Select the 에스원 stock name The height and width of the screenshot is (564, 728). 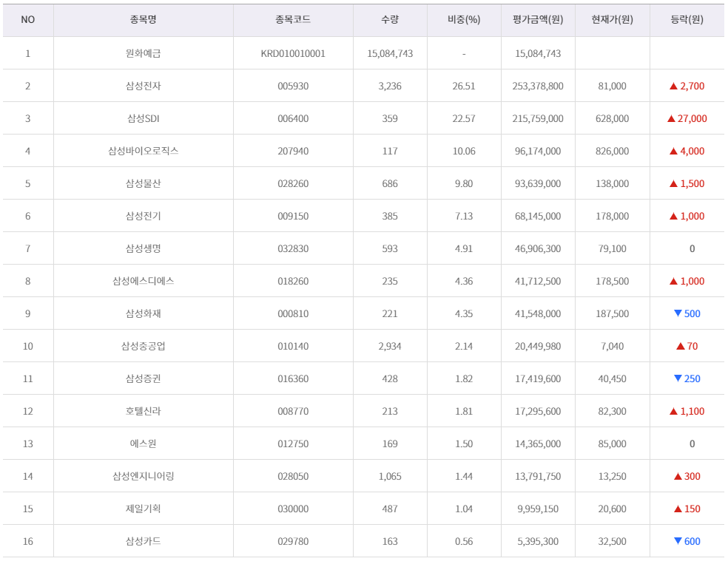(x=143, y=444)
